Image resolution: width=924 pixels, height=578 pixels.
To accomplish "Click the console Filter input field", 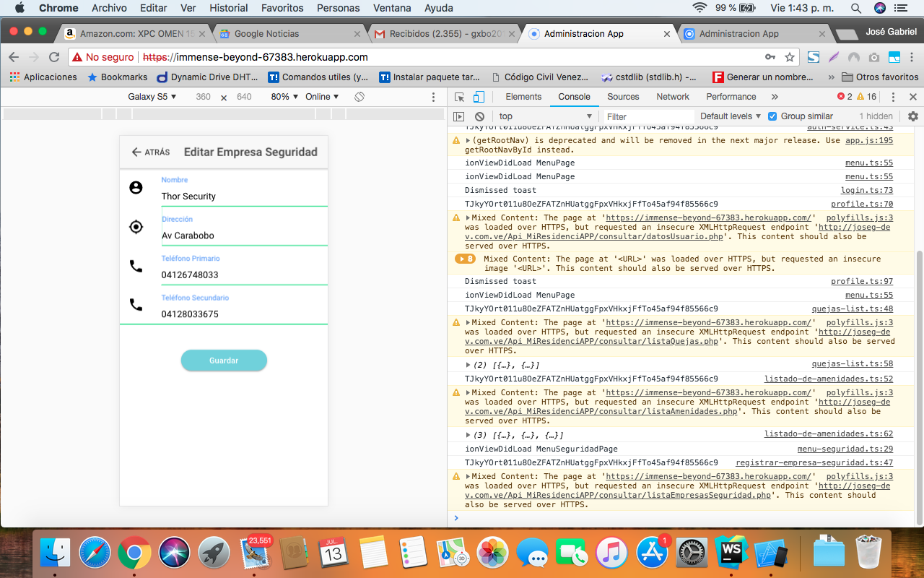I will (648, 116).
